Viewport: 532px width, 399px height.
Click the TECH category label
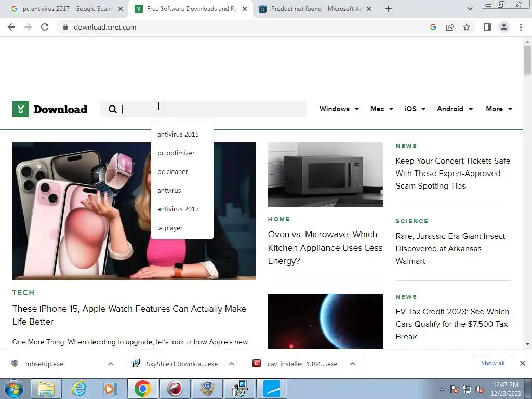click(23, 292)
